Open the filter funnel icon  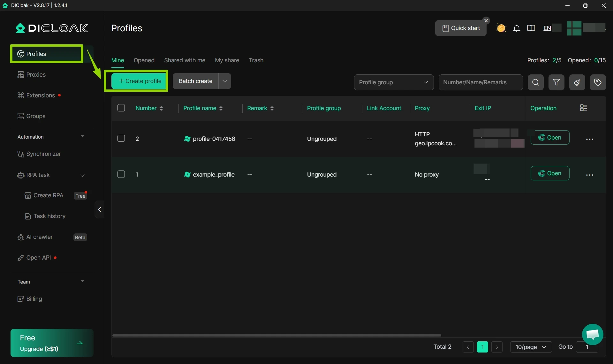pos(556,82)
